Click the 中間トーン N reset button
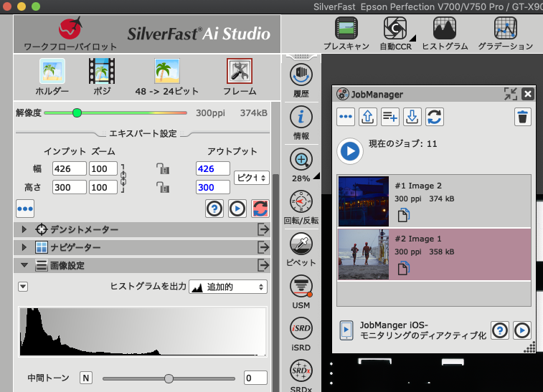543x392 pixels. click(x=86, y=378)
